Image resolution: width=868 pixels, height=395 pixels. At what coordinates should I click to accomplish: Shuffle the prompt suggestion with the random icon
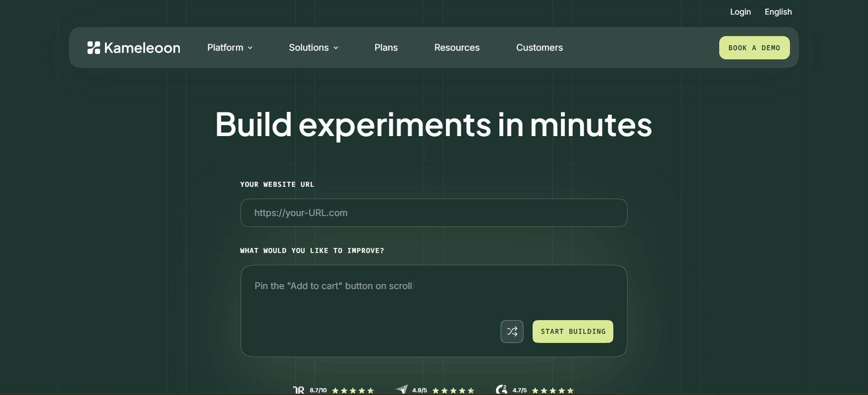click(x=512, y=332)
